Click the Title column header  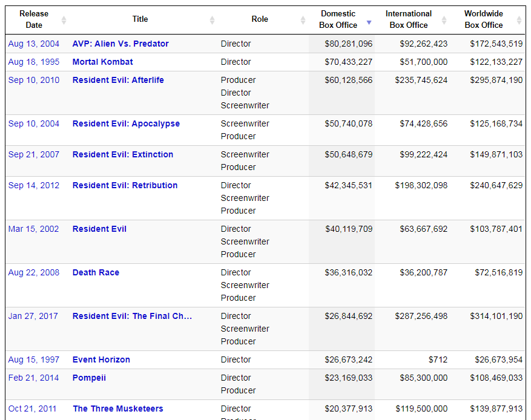[140, 19]
